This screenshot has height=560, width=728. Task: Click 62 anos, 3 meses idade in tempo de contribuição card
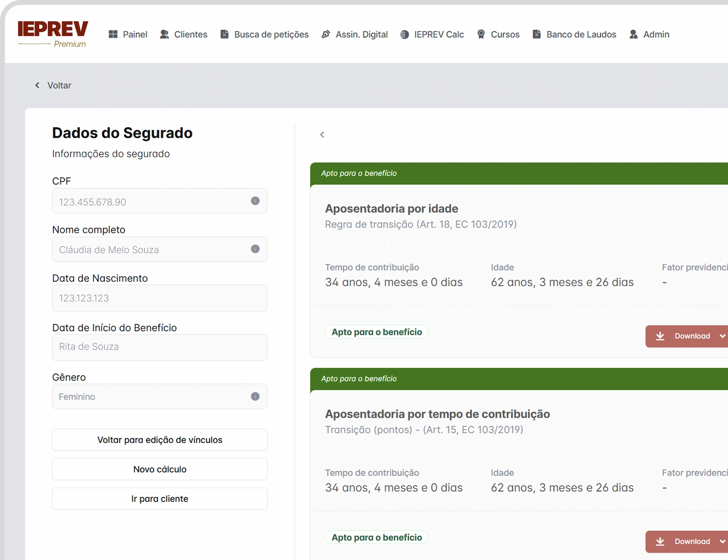coord(562,488)
